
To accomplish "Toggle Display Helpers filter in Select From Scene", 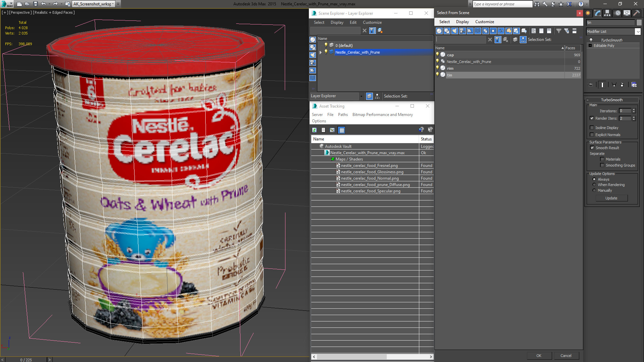I will pyautogui.click(x=470, y=31).
